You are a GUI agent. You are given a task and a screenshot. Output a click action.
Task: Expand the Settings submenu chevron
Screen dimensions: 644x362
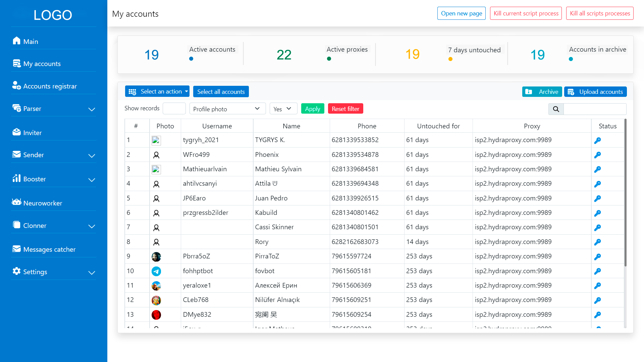pos(92,273)
